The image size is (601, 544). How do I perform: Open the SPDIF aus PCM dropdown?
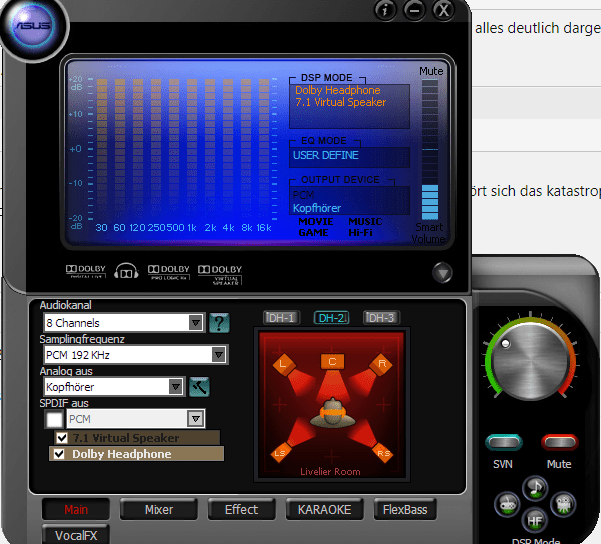coord(136,419)
